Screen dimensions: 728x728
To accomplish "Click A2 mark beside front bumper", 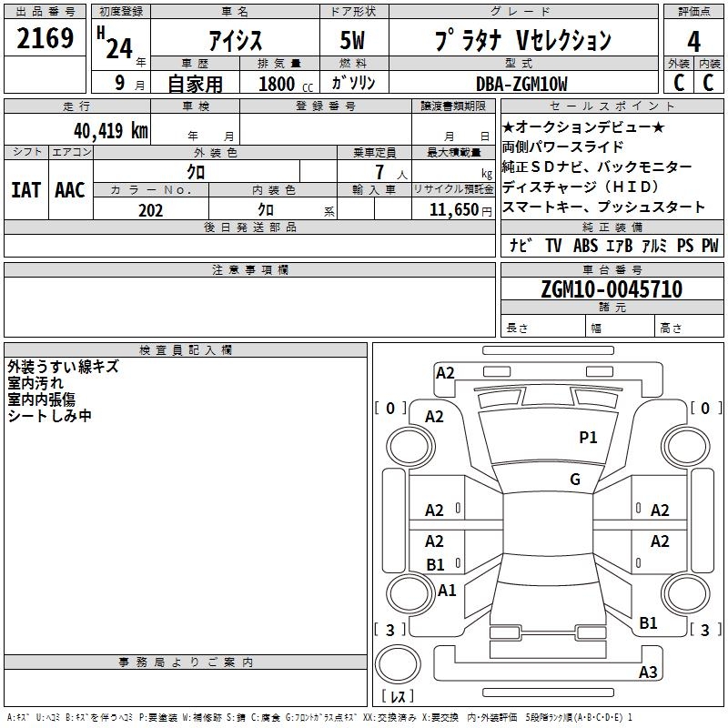I will [445, 373].
